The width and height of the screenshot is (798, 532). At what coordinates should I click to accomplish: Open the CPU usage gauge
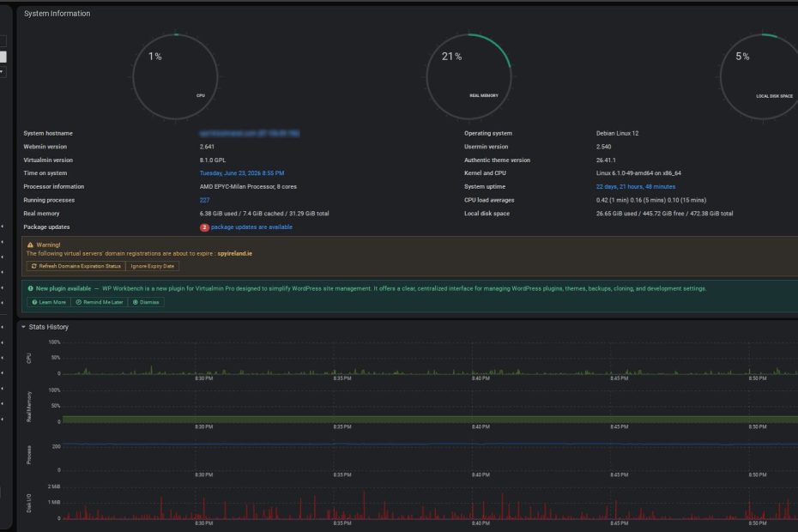coord(176,77)
